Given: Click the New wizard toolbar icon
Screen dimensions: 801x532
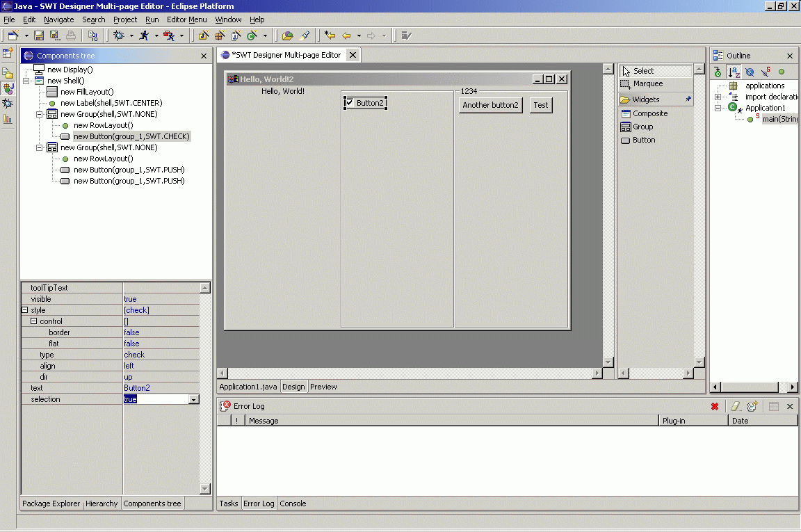Looking at the screenshot, I should (13, 35).
